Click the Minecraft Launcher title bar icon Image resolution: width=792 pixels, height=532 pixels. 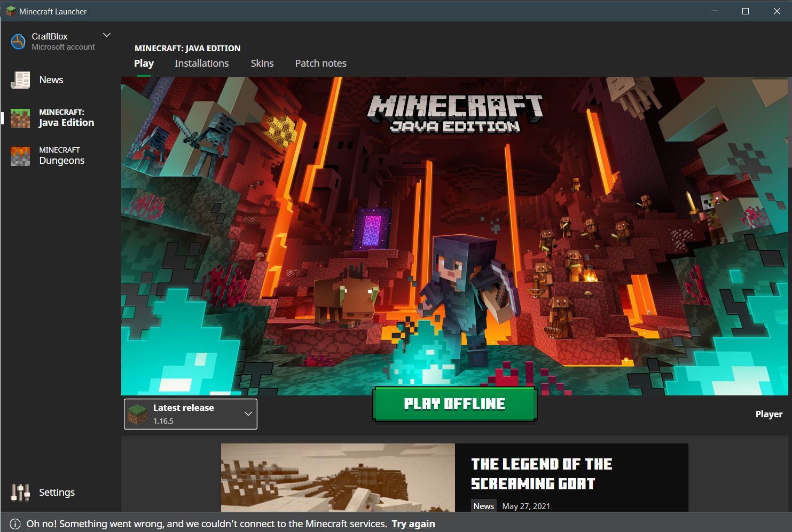pos(11,11)
